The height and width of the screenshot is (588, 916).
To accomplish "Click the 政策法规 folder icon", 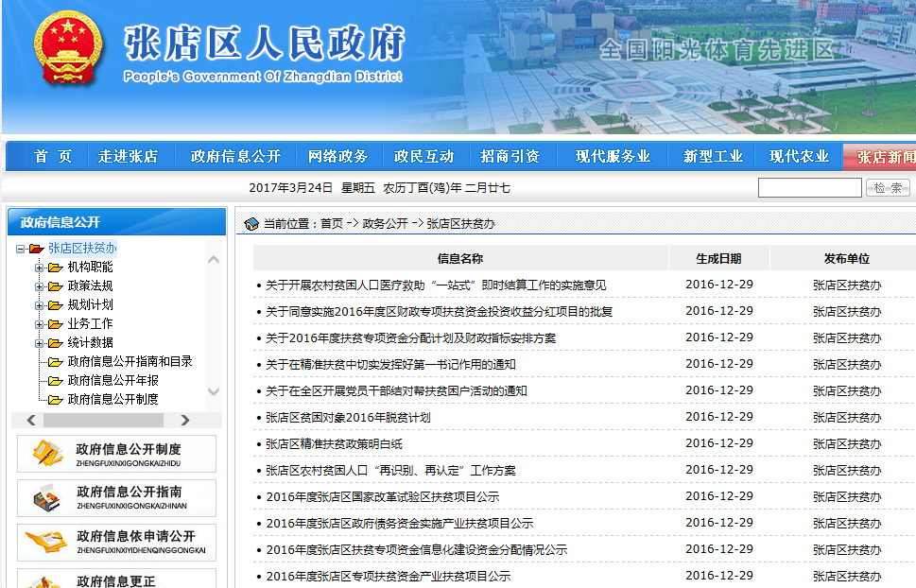I will [55, 286].
